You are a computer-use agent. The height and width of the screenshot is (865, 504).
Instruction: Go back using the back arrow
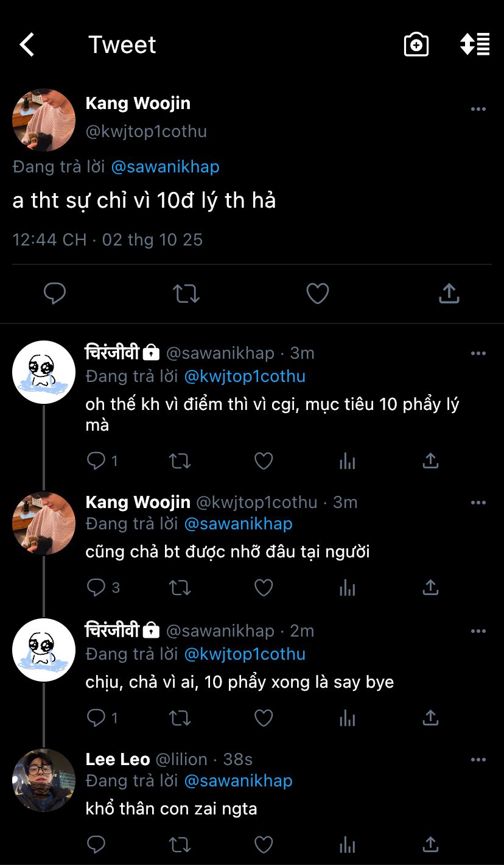click(x=27, y=45)
